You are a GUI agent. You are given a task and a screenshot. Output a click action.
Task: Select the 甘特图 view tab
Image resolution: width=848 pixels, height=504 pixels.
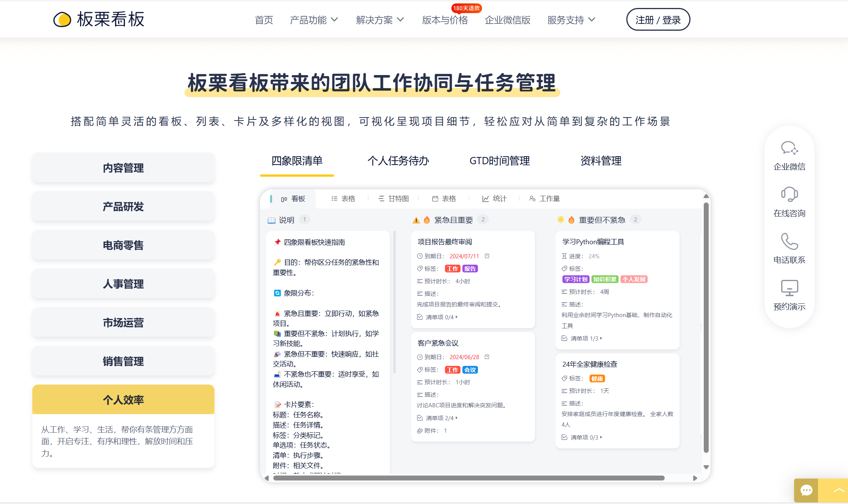tap(394, 199)
